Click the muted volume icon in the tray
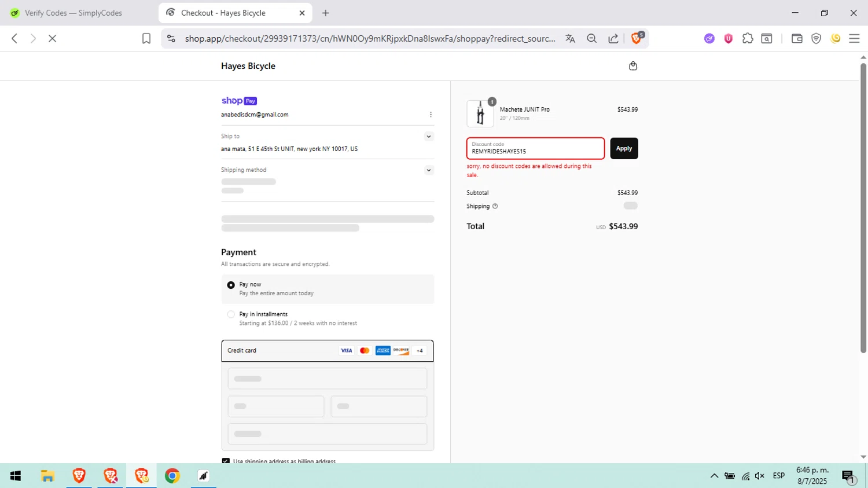This screenshot has height=488, width=868. pyautogui.click(x=760, y=476)
